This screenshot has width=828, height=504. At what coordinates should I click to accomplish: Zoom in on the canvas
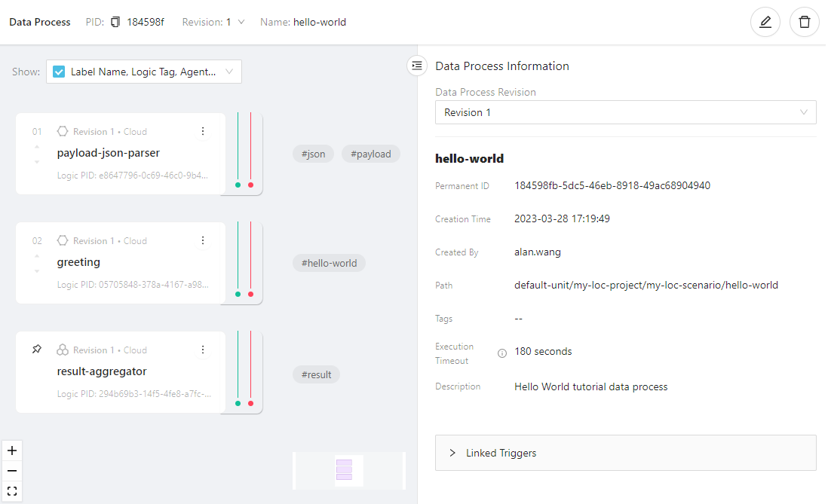pyautogui.click(x=12, y=451)
